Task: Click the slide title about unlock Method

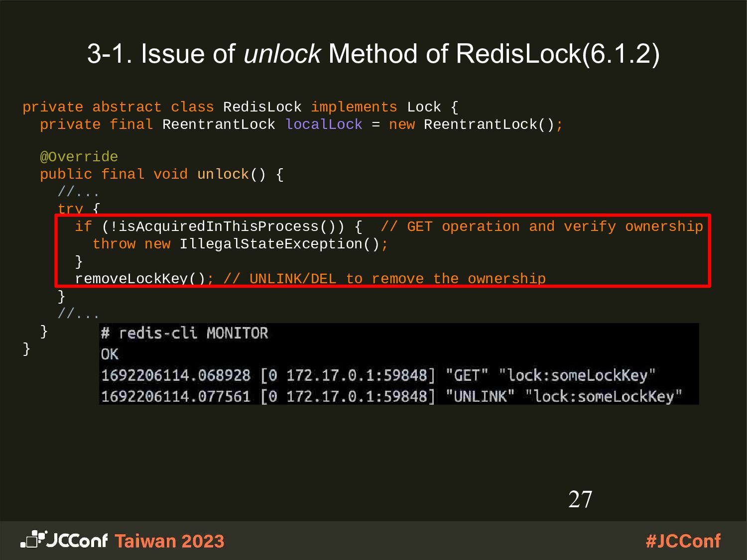Action: coord(373,54)
